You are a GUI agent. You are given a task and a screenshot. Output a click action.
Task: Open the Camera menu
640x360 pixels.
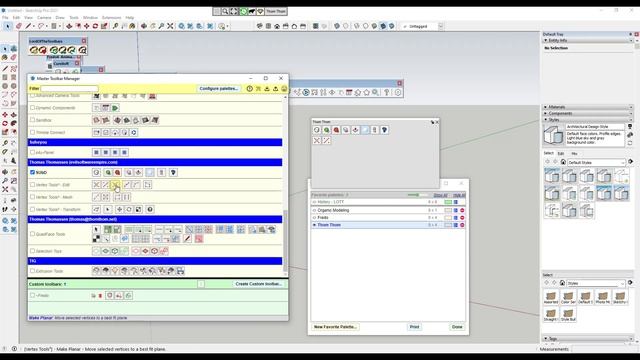coord(44,18)
